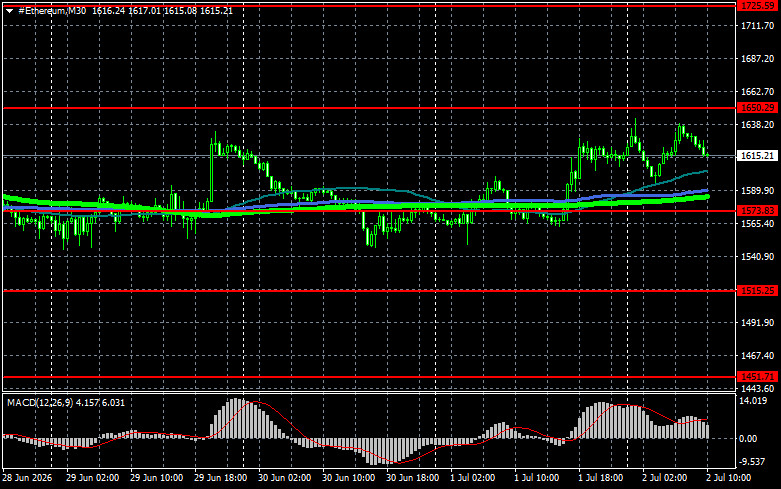Select the 1573.83 red level label
781x489 pixels.
tap(758, 211)
